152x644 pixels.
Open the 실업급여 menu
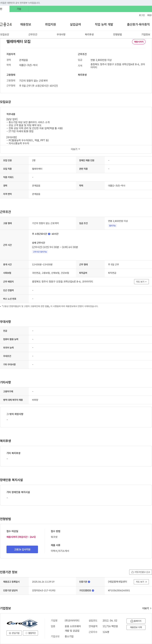click(75, 24)
